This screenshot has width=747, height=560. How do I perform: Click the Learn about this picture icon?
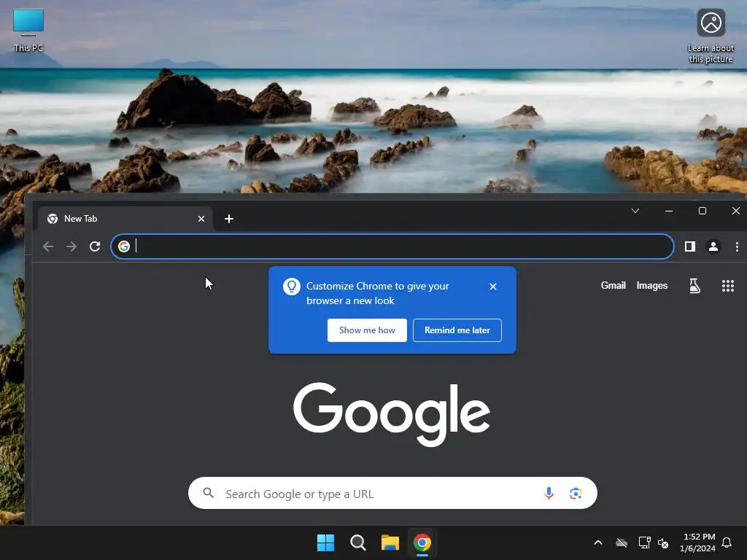pos(711,36)
